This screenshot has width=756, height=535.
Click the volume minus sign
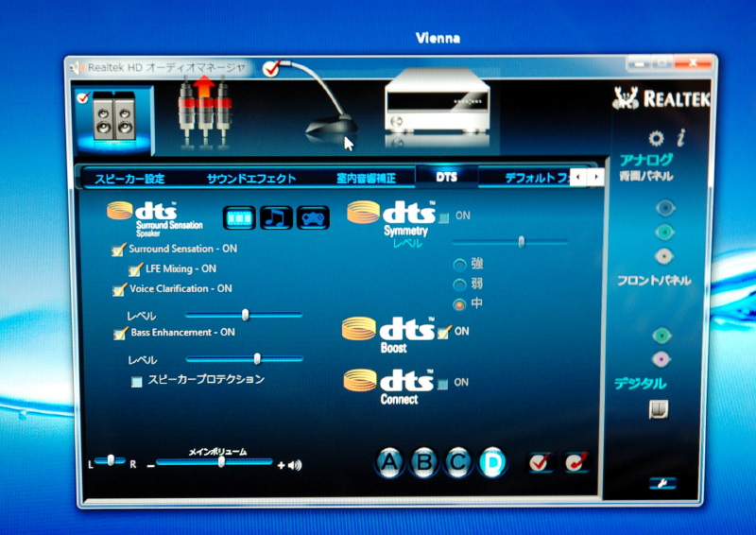coord(151,466)
